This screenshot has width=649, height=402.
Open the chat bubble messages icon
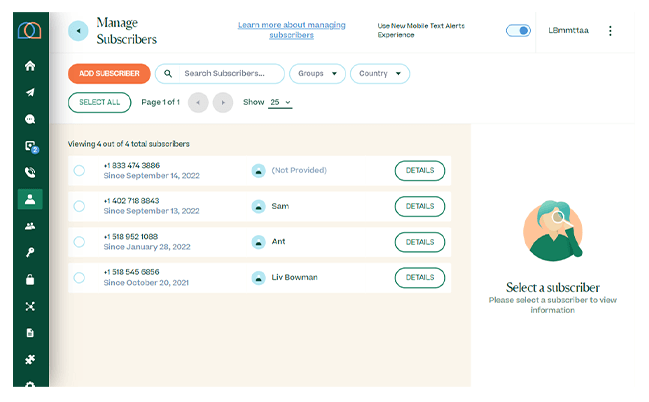[x=30, y=119]
